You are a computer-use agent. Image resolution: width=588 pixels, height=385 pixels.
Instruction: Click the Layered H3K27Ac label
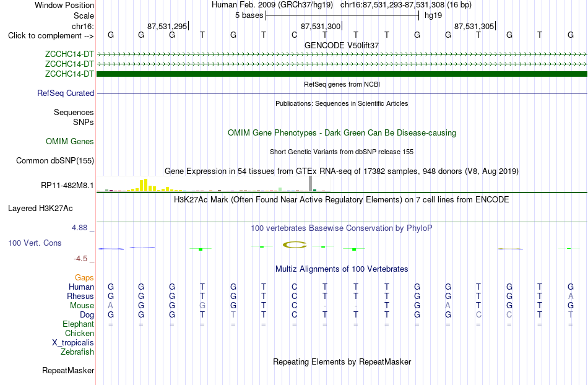[x=40, y=208]
